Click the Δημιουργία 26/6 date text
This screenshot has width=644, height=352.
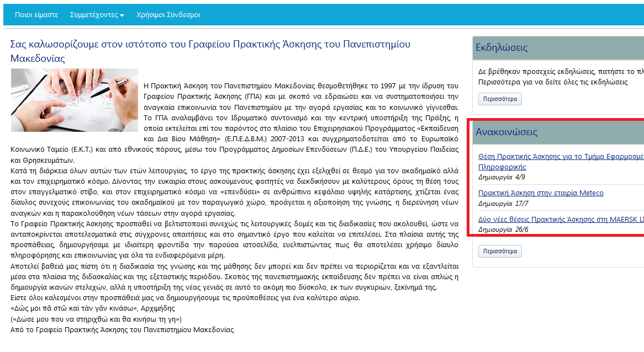503,230
